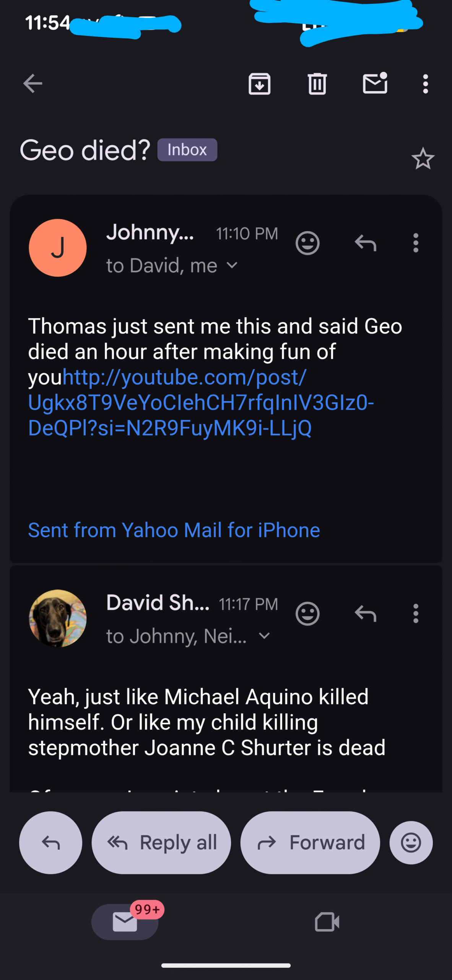Open more options for Johnny's message
This screenshot has height=980, width=452.
(416, 243)
